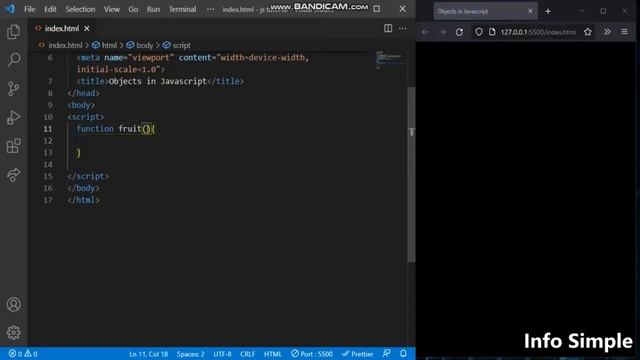Viewport: 640px width, 360px height.
Task: Show more browser toolbar tools
Action: tap(607, 32)
